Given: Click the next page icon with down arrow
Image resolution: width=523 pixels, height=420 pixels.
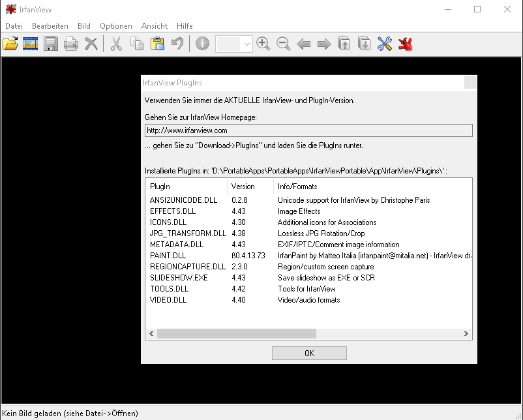Looking at the screenshot, I should click(365, 44).
